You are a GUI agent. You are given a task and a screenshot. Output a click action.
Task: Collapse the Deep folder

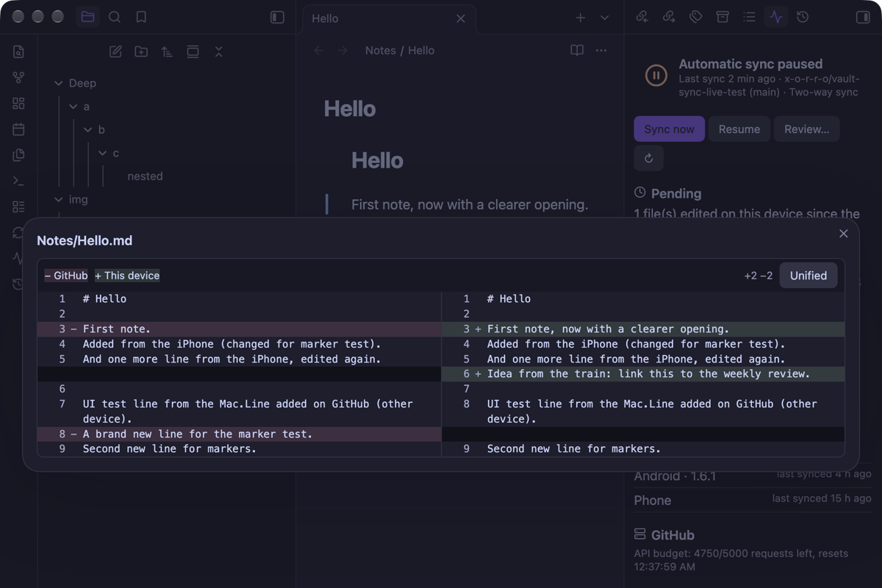pos(58,84)
